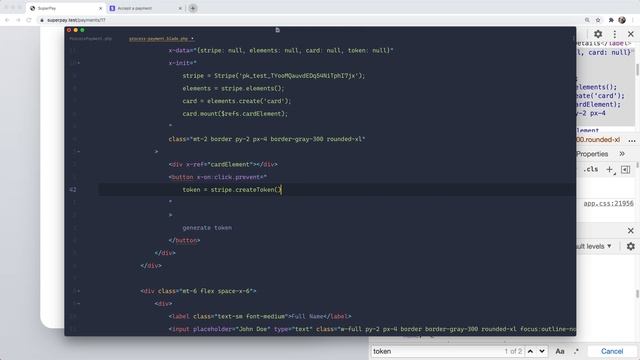Open the Properties tab in DevTools
The height and width of the screenshot is (360, 640).
[592, 154]
